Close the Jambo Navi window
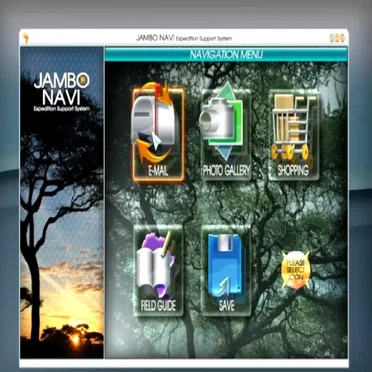 pos(342,38)
